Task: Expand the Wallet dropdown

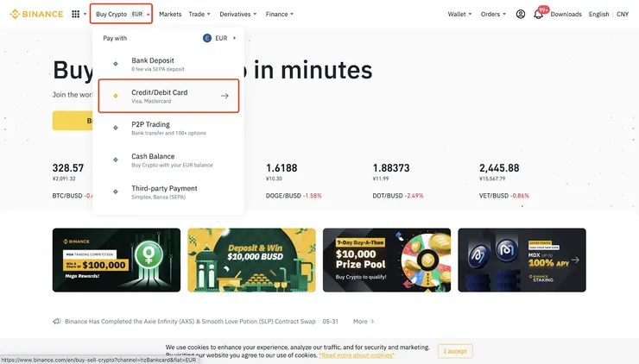Action: click(x=459, y=15)
